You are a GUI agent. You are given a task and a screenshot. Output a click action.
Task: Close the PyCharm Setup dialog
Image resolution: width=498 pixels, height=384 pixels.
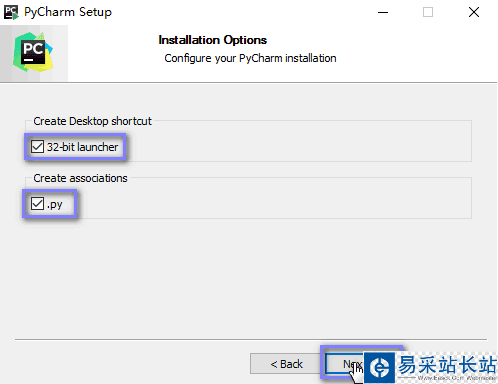click(x=474, y=13)
